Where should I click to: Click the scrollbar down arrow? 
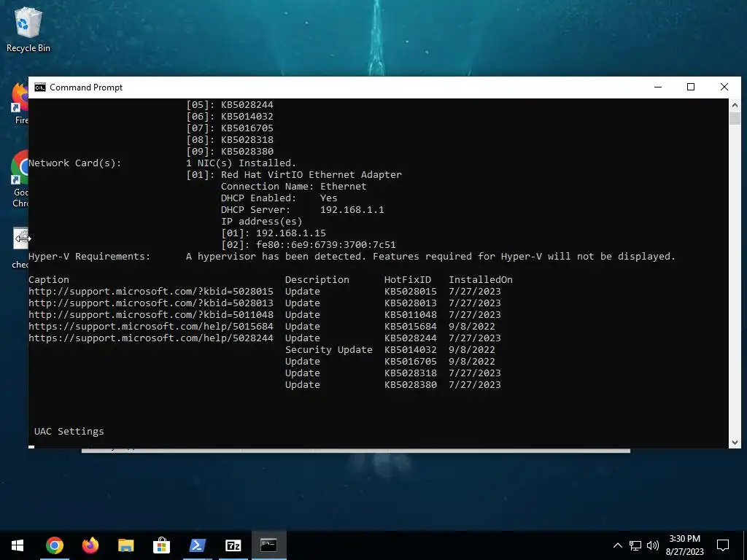(735, 443)
